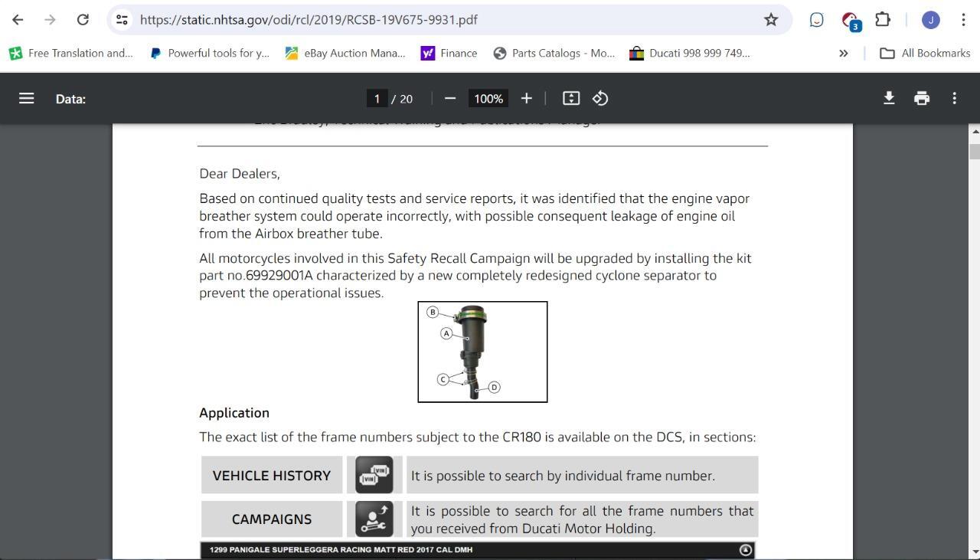Go back to the previous page
This screenshot has height=560, width=980.
pos(18,20)
